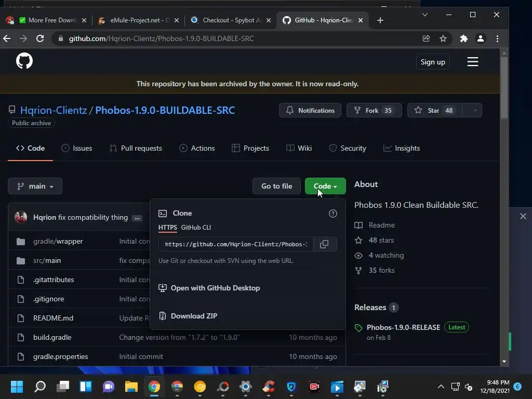Copy the clone URL to clipboard
532x399 pixels.
(324, 244)
